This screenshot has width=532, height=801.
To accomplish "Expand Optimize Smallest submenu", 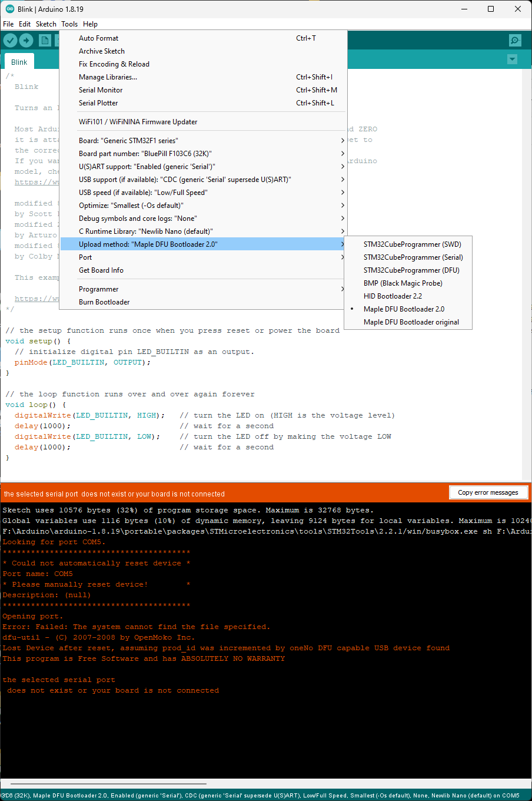I will tap(204, 206).
